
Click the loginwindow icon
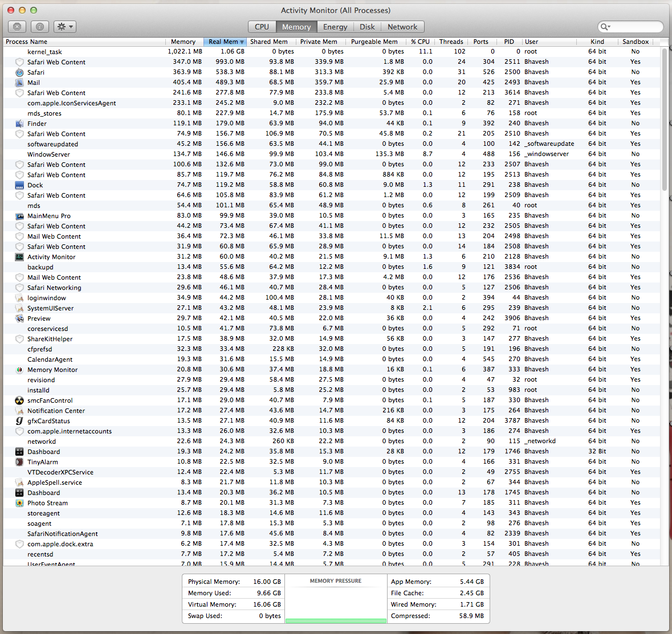pos(19,298)
